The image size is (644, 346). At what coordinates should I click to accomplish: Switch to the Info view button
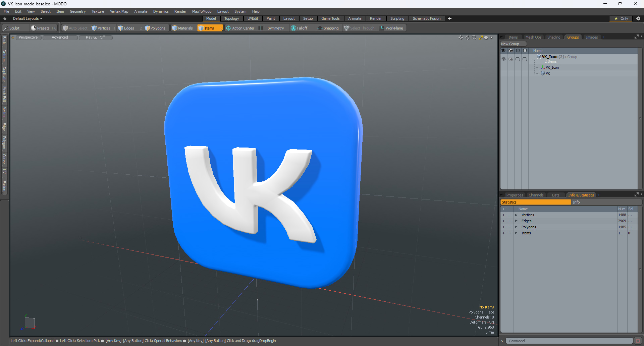(x=606, y=202)
